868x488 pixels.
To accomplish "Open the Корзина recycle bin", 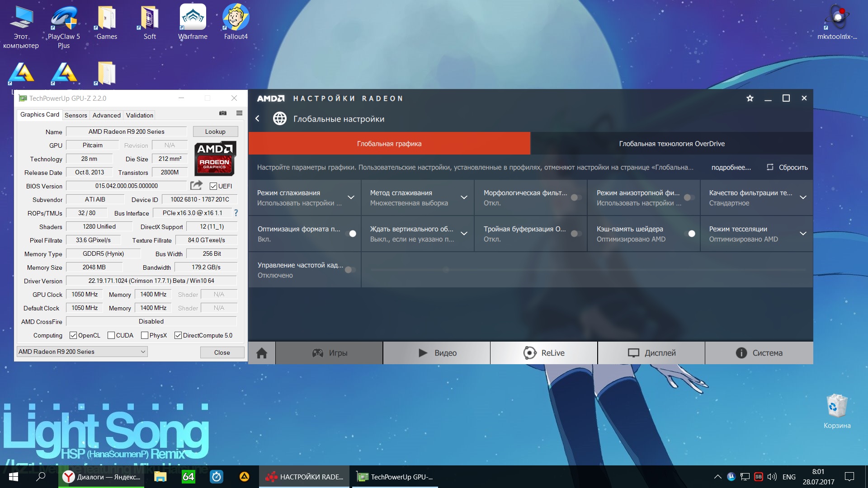I will coord(837,411).
